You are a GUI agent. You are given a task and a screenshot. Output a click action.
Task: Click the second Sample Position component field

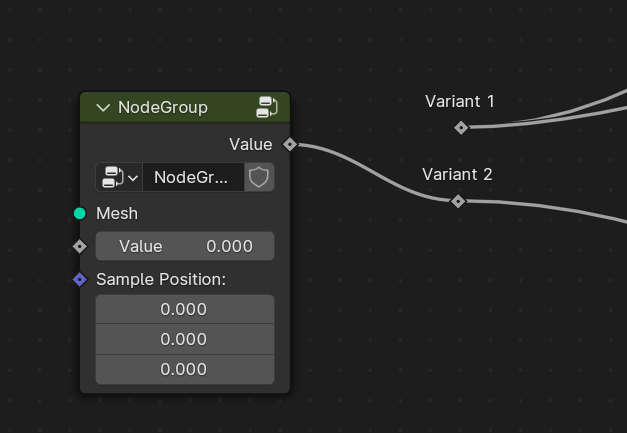tap(184, 339)
